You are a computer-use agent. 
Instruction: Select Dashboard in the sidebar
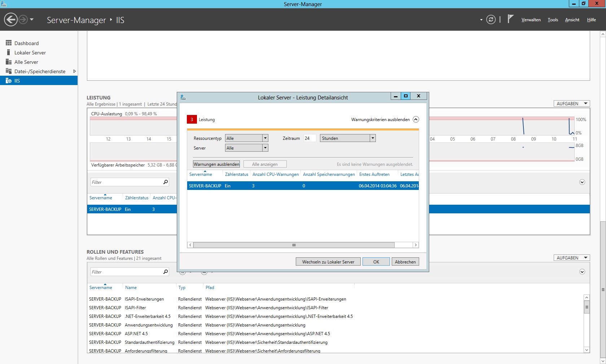(39, 43)
